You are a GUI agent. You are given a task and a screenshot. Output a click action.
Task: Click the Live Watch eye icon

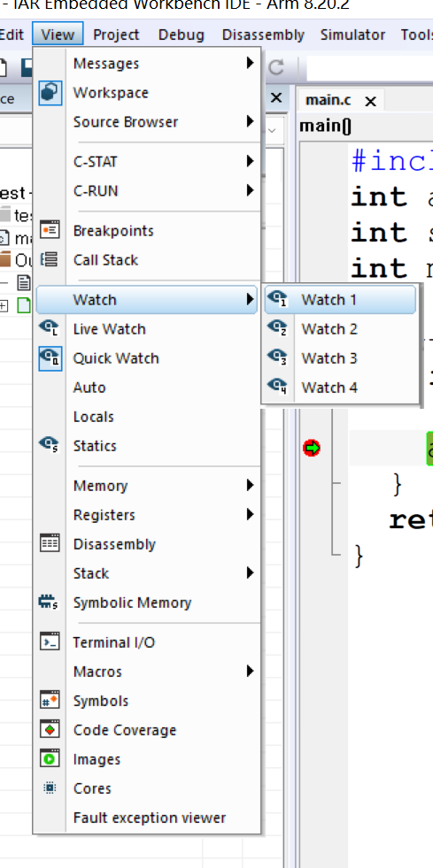coord(49,328)
